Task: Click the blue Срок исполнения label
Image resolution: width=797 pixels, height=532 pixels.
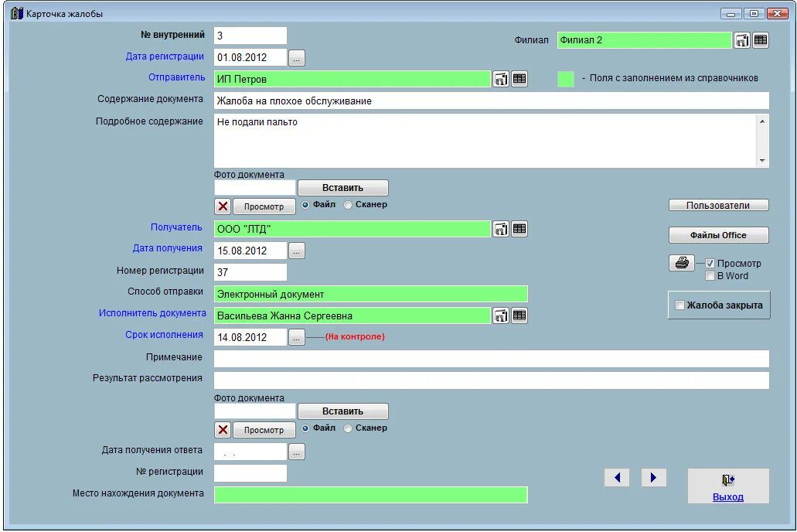Action: point(164,335)
